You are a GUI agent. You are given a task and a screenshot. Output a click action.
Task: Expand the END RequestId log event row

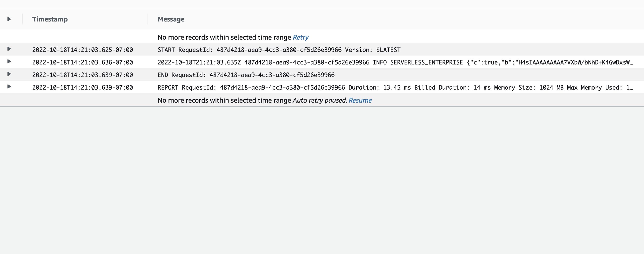[9, 74]
